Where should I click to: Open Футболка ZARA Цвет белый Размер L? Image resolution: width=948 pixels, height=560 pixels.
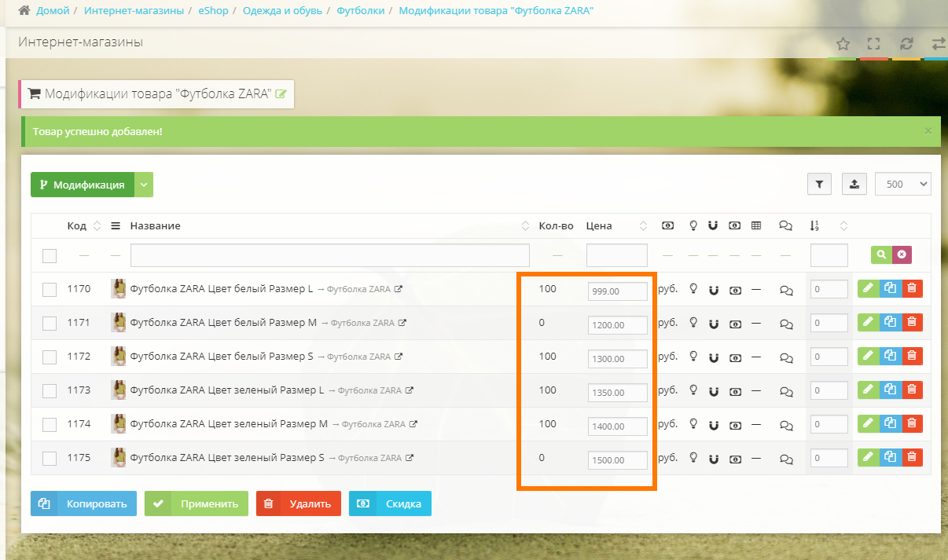coord(222,288)
